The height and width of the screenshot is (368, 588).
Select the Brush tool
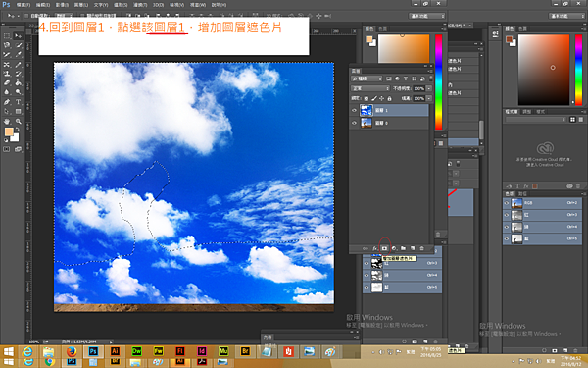18,64
